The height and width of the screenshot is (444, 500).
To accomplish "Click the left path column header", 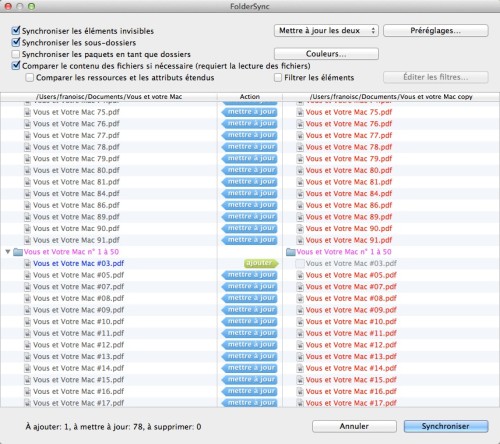I will [x=109, y=97].
